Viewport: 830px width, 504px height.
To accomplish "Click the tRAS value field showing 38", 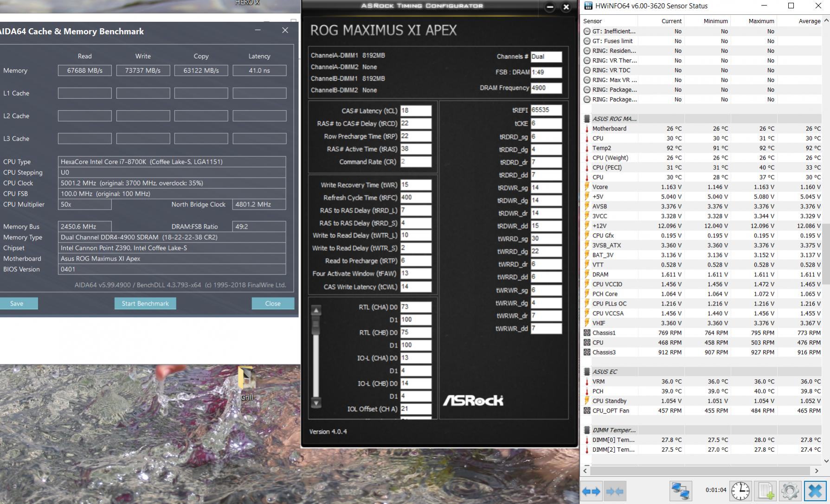I will coord(416,149).
